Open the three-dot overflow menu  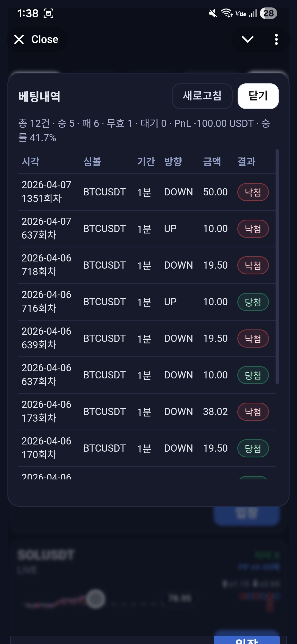[x=276, y=39]
